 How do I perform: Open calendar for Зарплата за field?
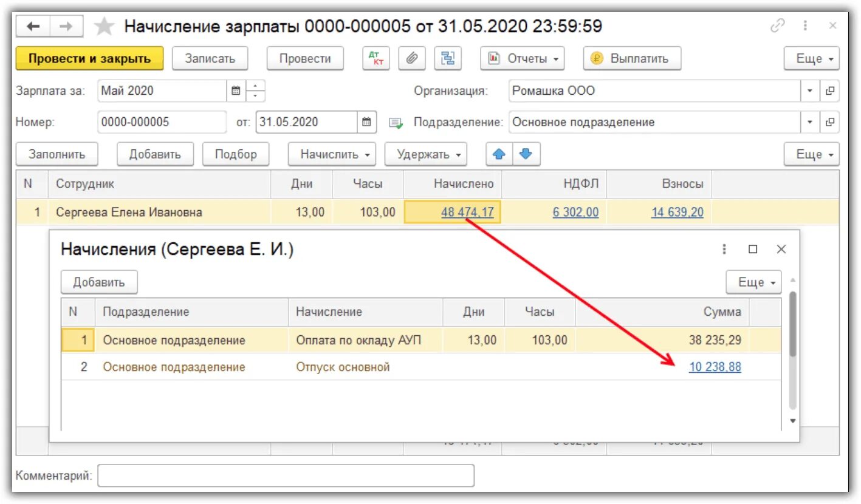coord(236,91)
